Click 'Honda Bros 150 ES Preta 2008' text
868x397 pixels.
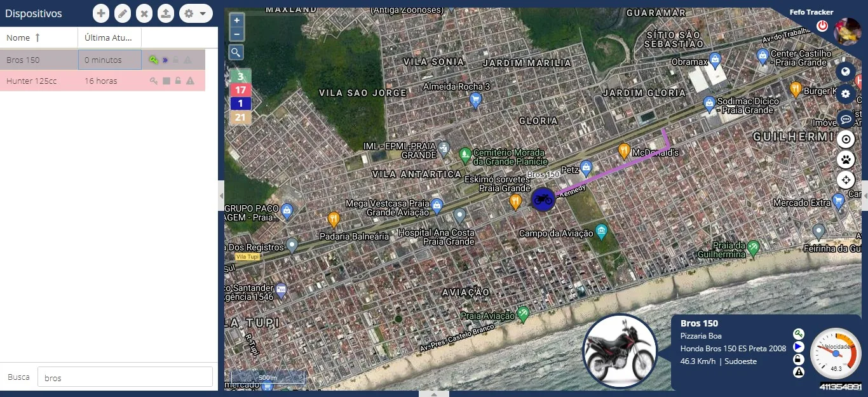tap(733, 349)
